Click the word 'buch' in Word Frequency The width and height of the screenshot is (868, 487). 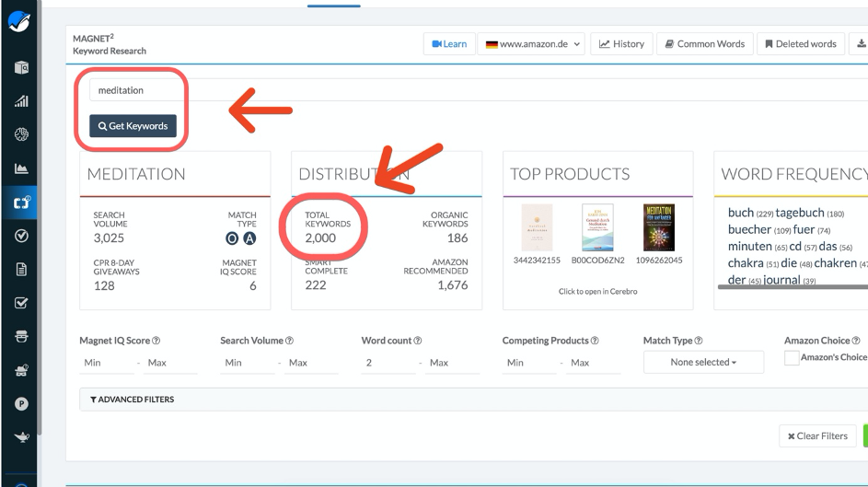[x=741, y=213]
